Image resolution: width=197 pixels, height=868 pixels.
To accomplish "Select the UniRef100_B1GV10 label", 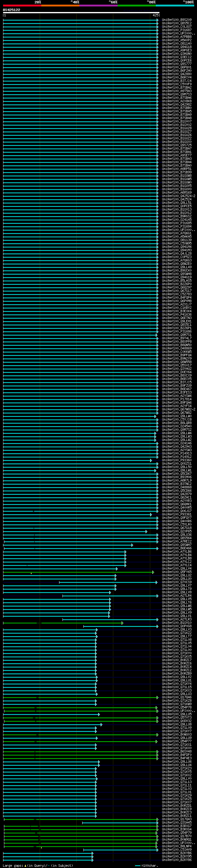I will (x=177, y=623).
